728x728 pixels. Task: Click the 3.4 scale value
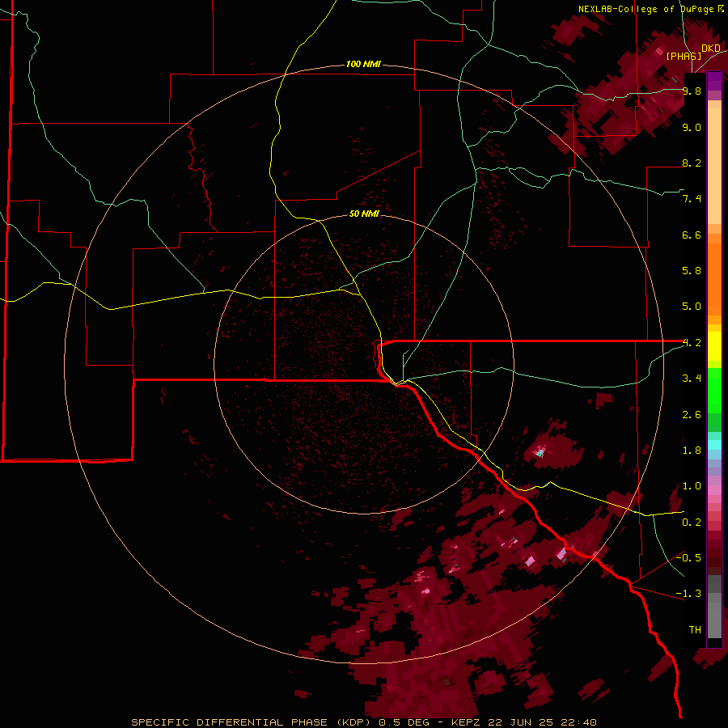(x=692, y=379)
